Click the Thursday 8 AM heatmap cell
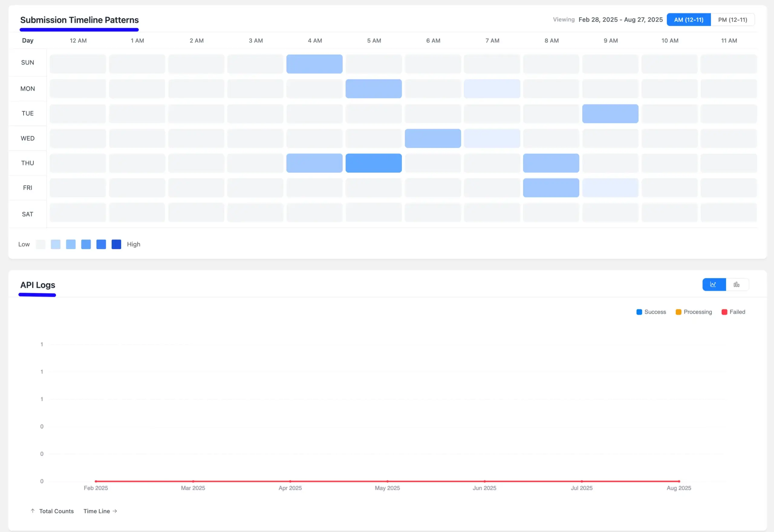774x532 pixels. pos(551,163)
